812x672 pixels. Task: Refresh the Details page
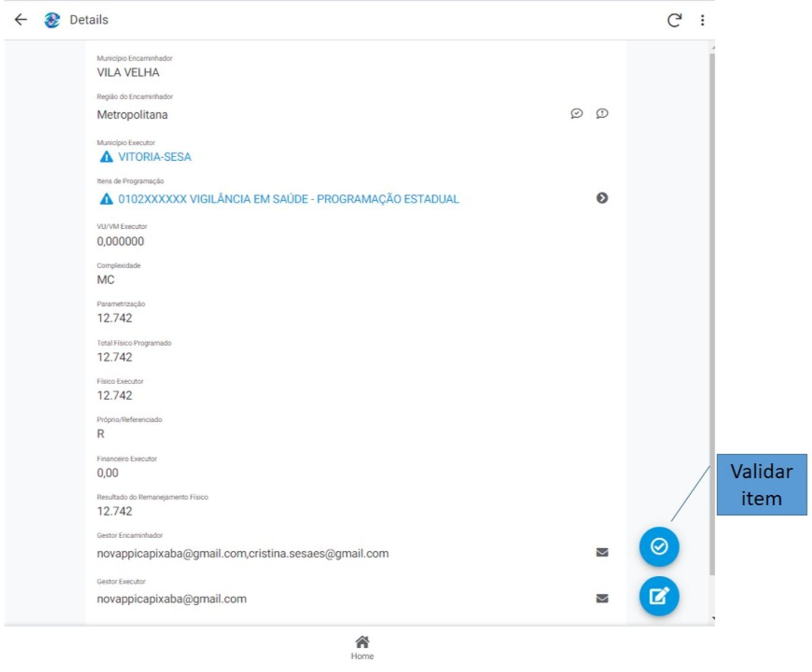(x=674, y=20)
